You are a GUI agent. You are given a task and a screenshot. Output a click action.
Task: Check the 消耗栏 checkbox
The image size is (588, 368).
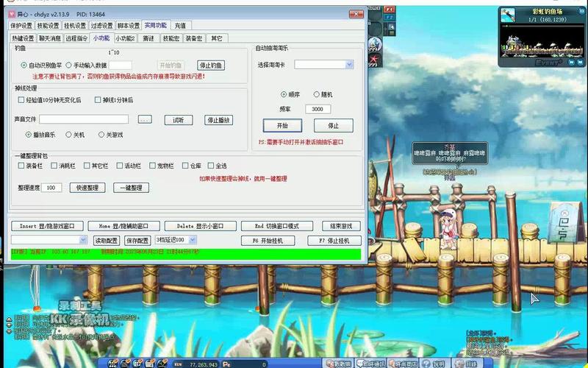click(63, 166)
